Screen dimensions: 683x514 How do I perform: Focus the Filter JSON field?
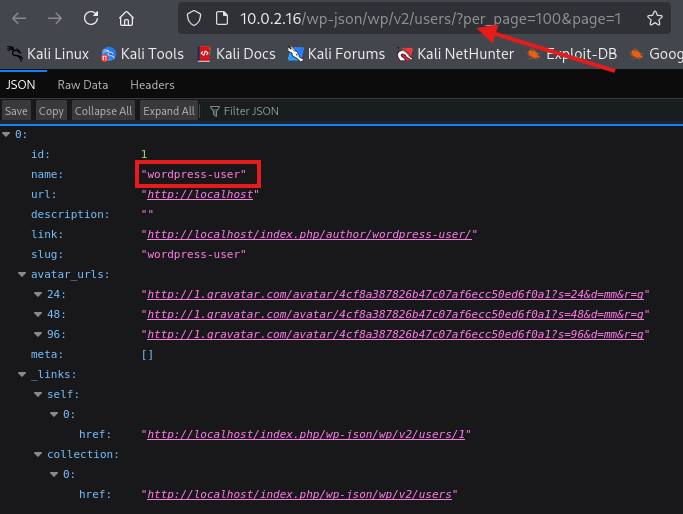[250, 111]
